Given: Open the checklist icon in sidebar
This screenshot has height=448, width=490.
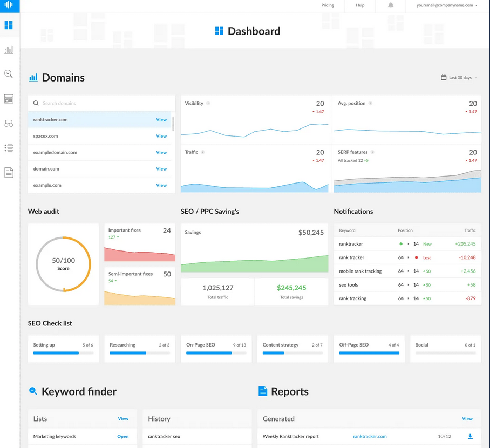Looking at the screenshot, I should click(9, 148).
